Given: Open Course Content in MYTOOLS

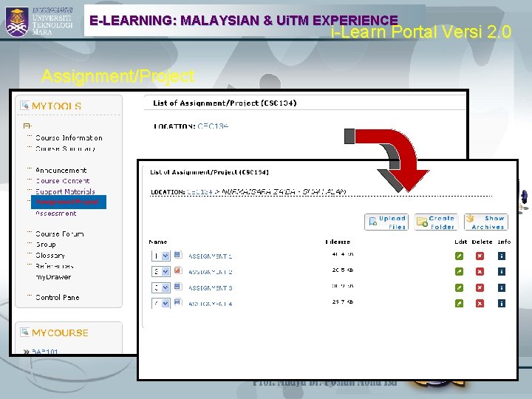Looking at the screenshot, I should point(63,181).
